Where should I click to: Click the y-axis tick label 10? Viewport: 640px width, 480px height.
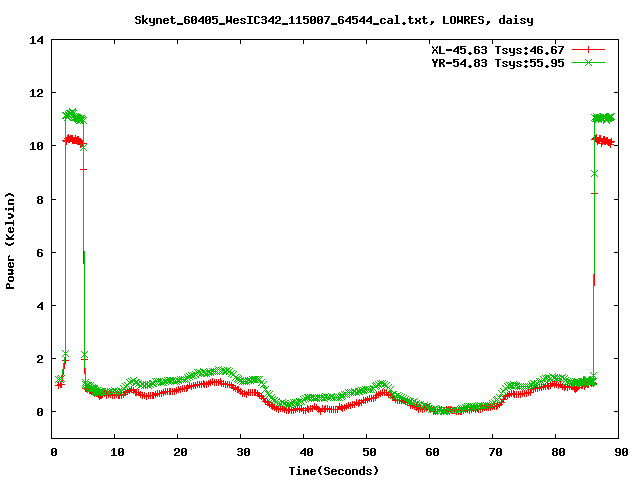pos(36,146)
